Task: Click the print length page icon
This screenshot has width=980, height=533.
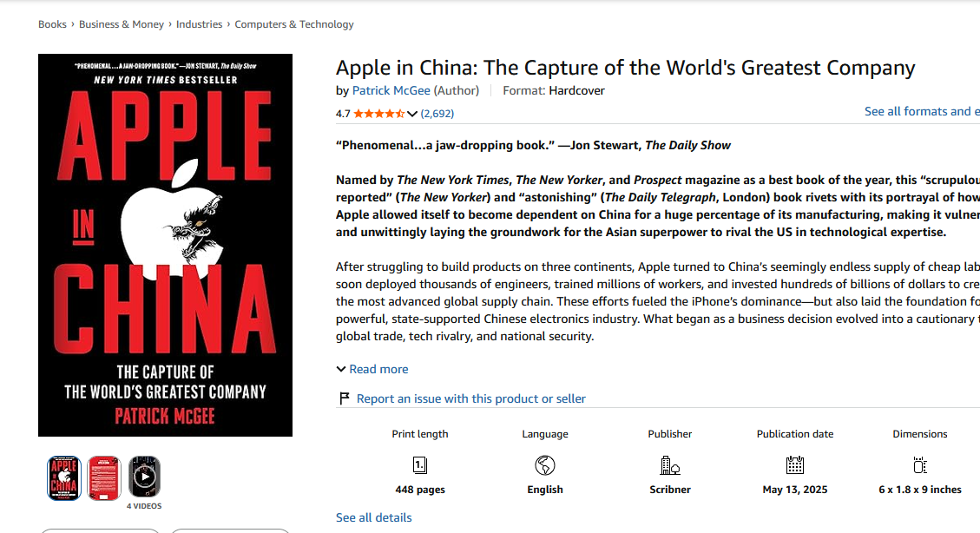Action: [x=420, y=465]
